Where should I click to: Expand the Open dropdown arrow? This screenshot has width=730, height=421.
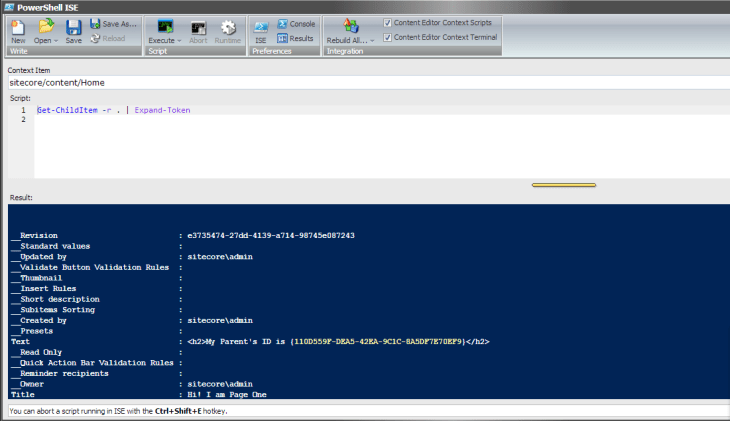point(56,41)
